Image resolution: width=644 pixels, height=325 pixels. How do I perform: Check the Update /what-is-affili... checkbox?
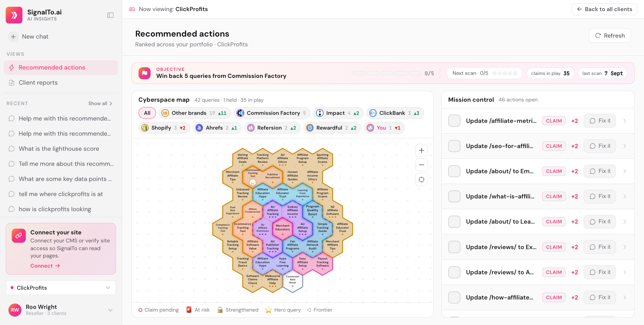[454, 196]
